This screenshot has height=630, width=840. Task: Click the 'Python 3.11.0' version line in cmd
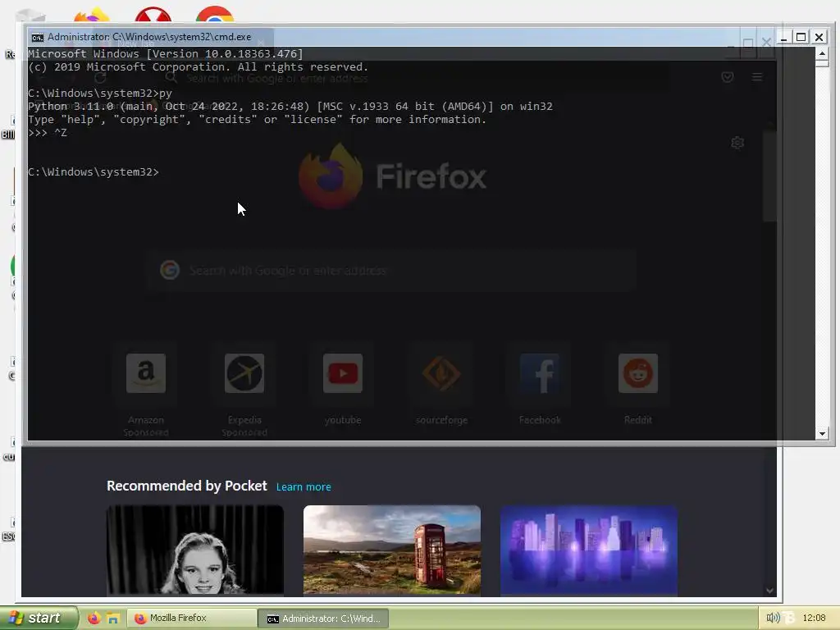coord(290,106)
